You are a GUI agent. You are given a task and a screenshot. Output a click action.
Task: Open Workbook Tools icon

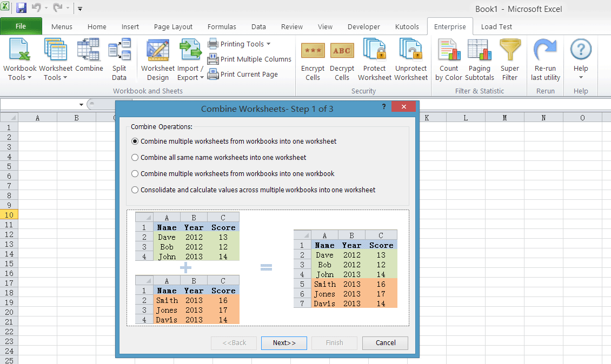(x=19, y=50)
